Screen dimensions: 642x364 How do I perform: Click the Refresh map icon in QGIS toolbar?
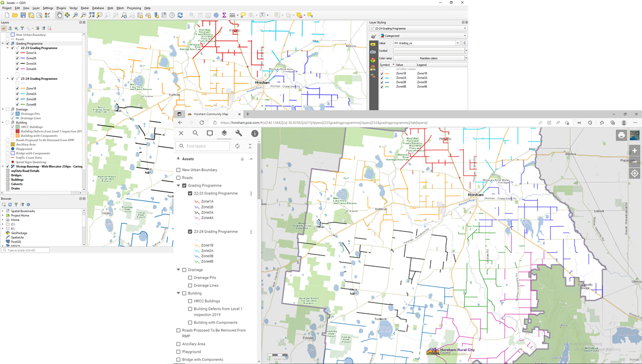(180, 15)
